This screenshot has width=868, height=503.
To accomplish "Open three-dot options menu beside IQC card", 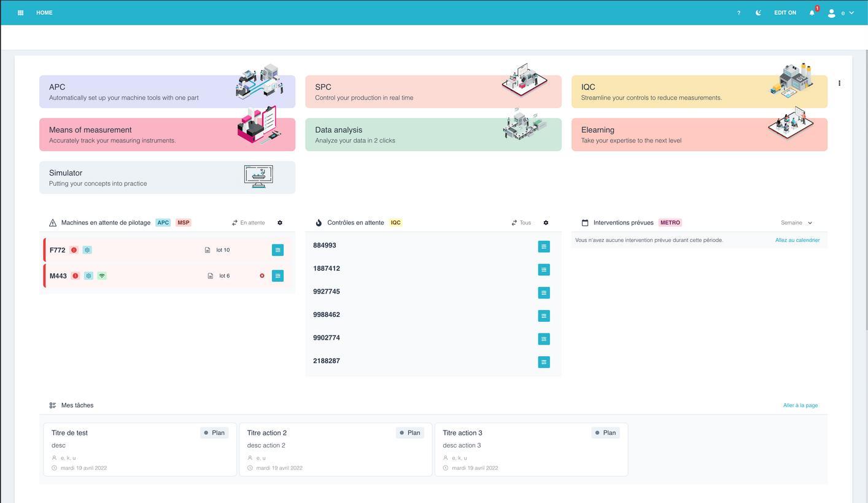I will [x=839, y=83].
